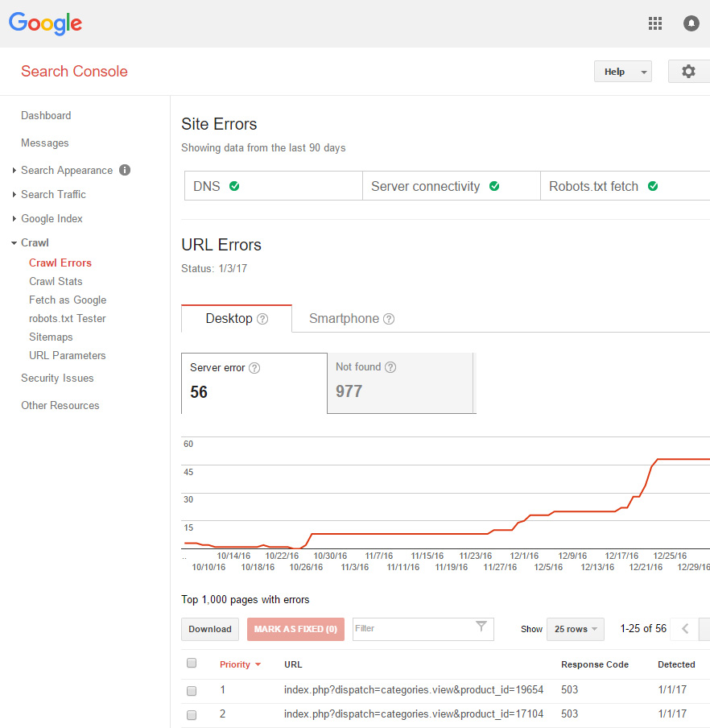Open the 25 rows dropdown
This screenshot has width=710, height=728.
click(576, 629)
